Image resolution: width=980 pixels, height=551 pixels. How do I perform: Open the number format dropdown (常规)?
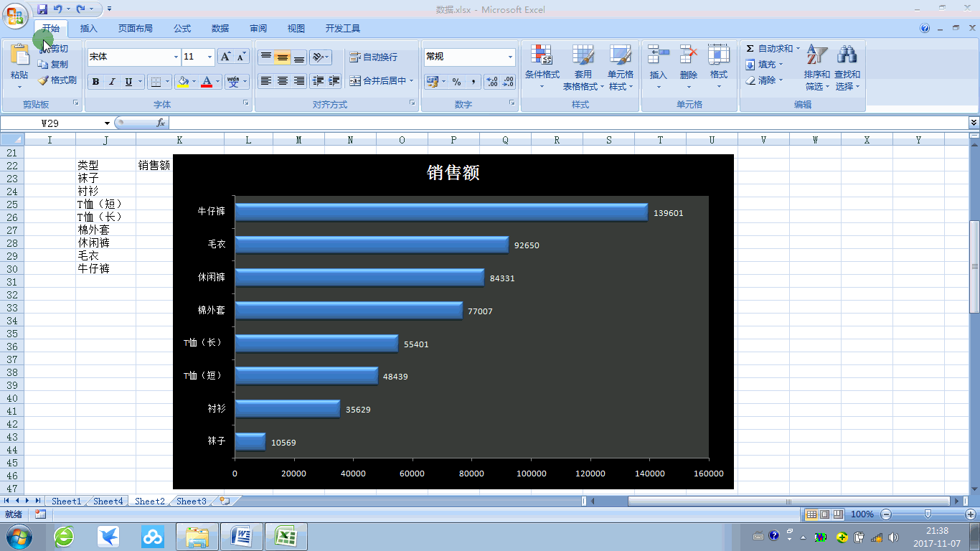(511, 57)
